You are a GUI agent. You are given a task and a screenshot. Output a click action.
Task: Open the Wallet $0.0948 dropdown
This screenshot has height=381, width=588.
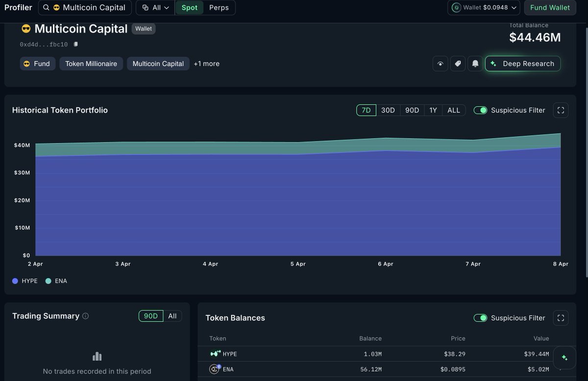484,8
